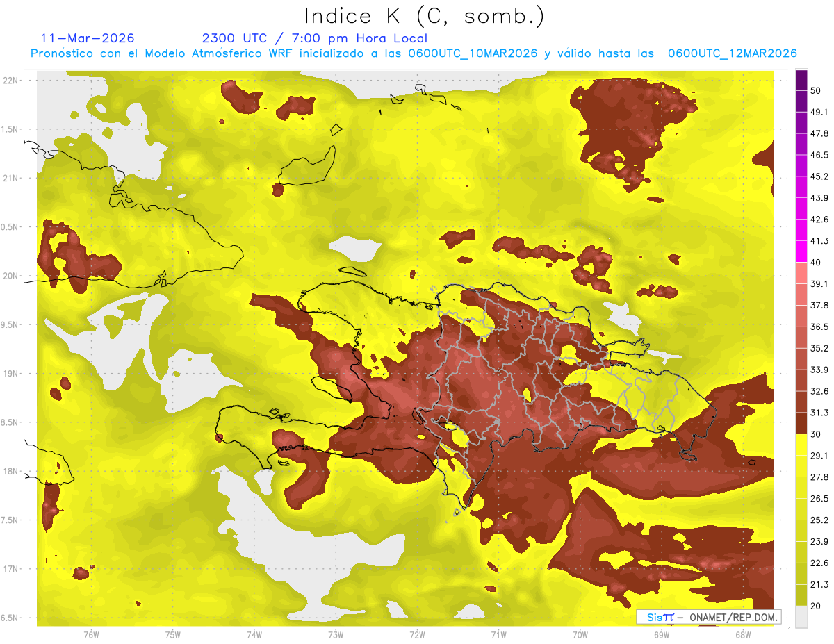Click the "70W" longitude axis label

580,635
